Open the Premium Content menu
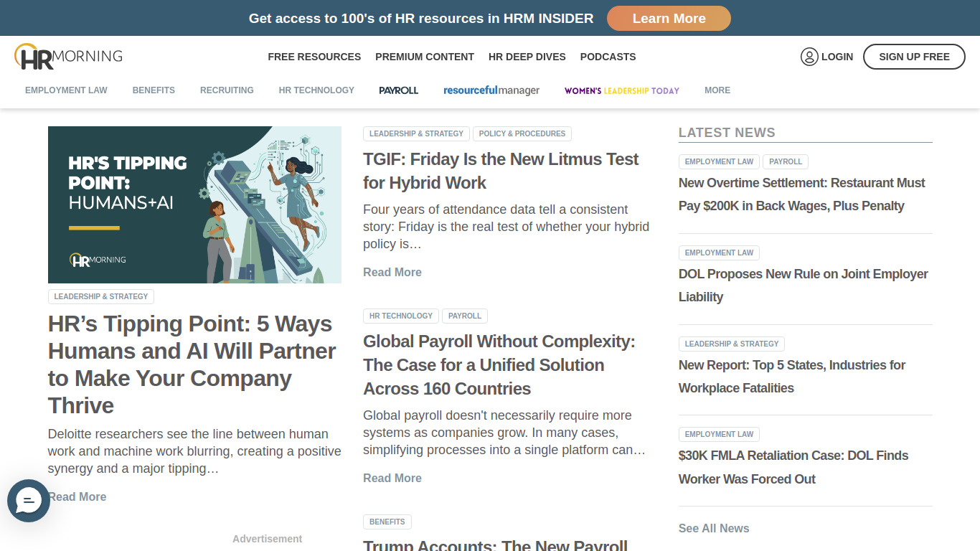Image resolution: width=980 pixels, height=551 pixels. pyautogui.click(x=425, y=57)
